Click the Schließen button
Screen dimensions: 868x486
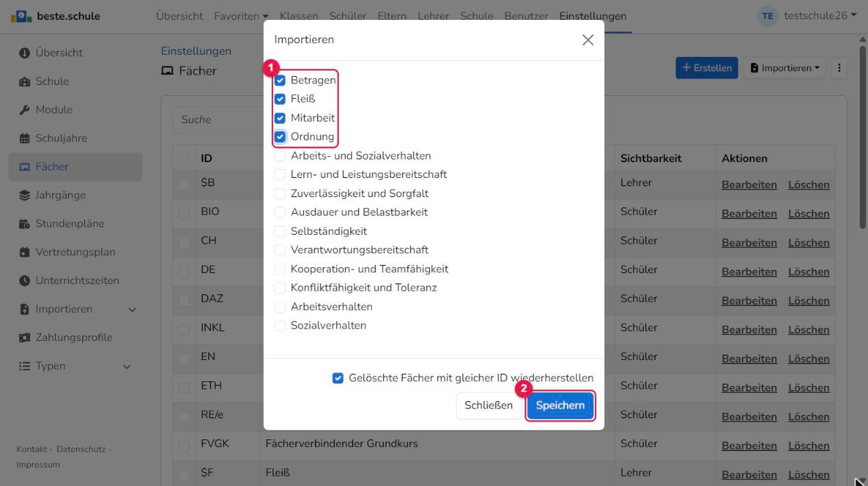coord(489,405)
